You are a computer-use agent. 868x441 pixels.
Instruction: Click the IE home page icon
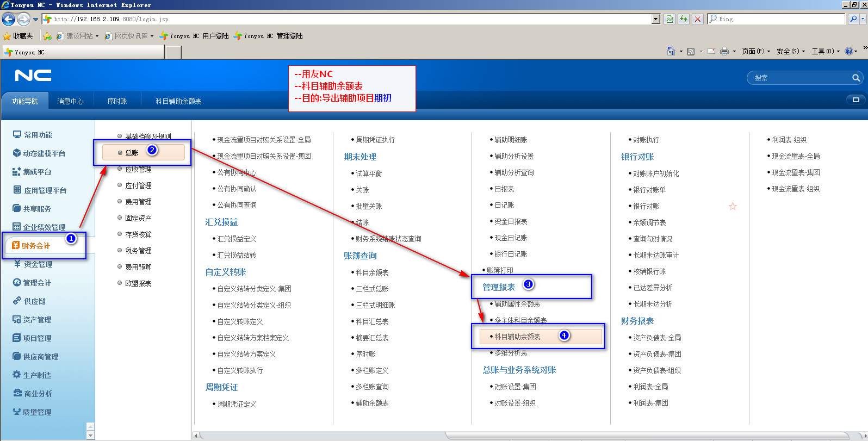tap(671, 51)
